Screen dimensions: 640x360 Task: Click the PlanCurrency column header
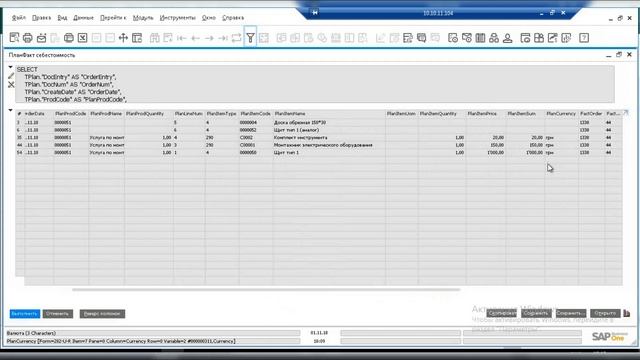pos(561,113)
